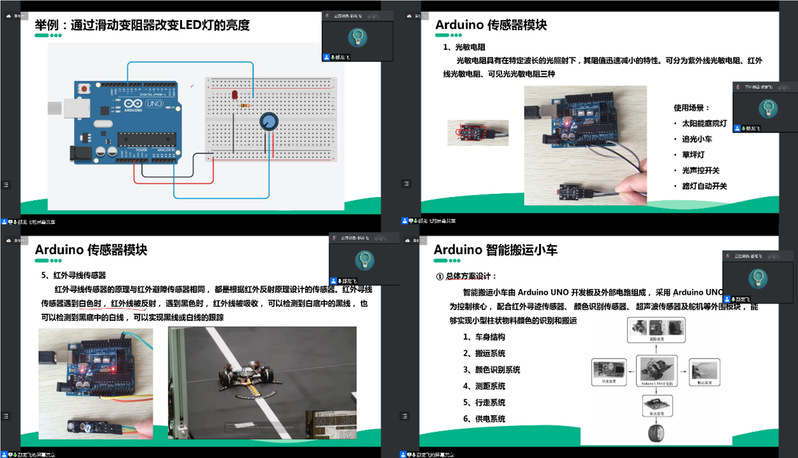Click the list item '2、搬运系统'
The width and height of the screenshot is (798, 458).
(x=483, y=353)
